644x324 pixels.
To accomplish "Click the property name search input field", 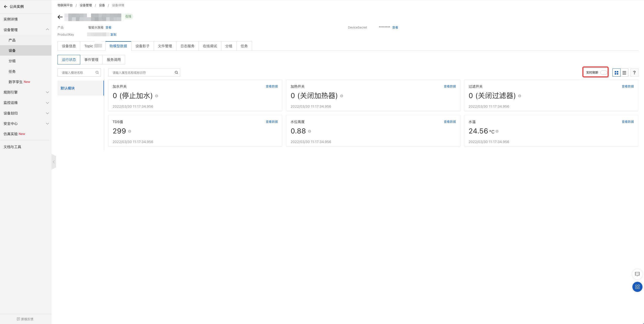I will pyautogui.click(x=141, y=73).
